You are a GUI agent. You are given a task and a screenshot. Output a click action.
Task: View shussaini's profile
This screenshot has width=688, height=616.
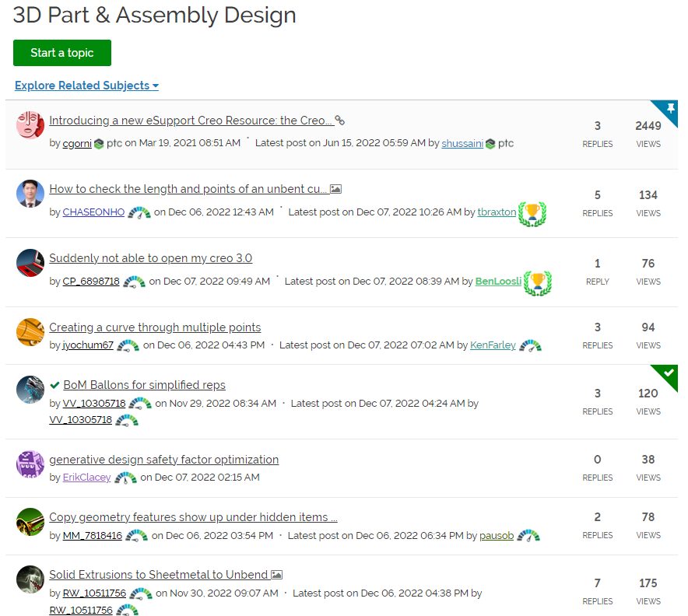click(x=462, y=143)
